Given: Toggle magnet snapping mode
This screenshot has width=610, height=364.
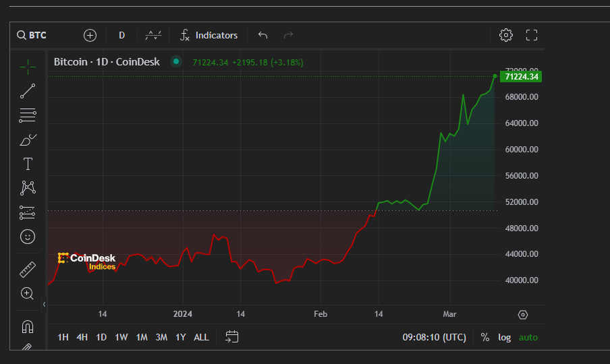Looking at the screenshot, I should tap(28, 327).
